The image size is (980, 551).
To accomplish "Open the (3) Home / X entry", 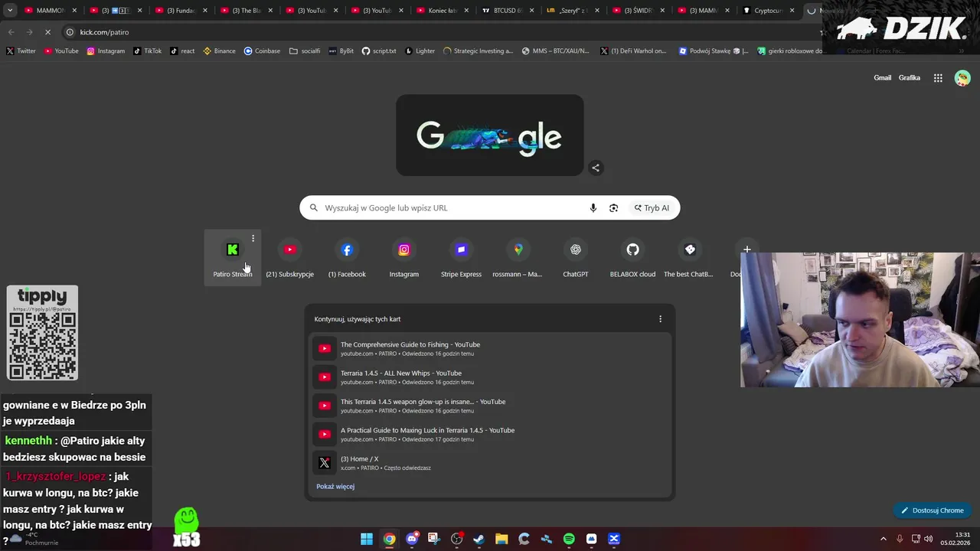I will click(x=490, y=463).
